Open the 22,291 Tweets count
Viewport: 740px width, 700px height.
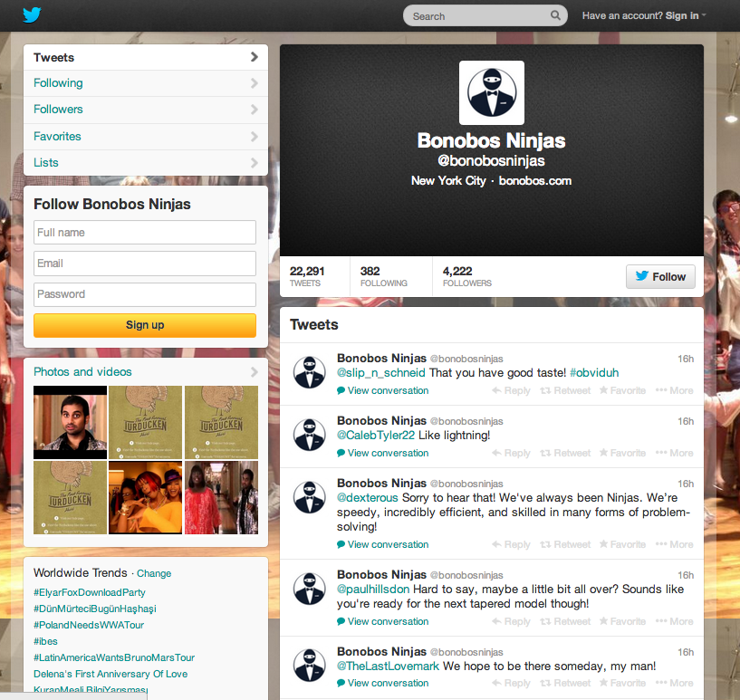pyautogui.click(x=307, y=276)
